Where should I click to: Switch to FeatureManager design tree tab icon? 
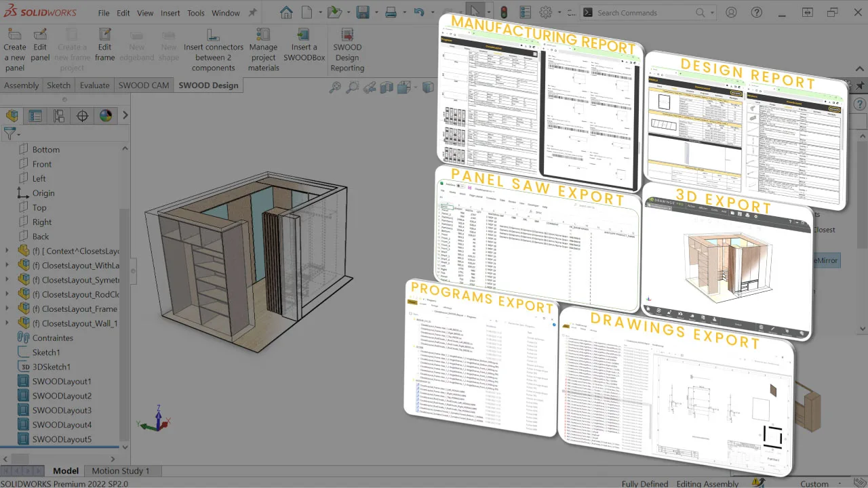(x=12, y=116)
